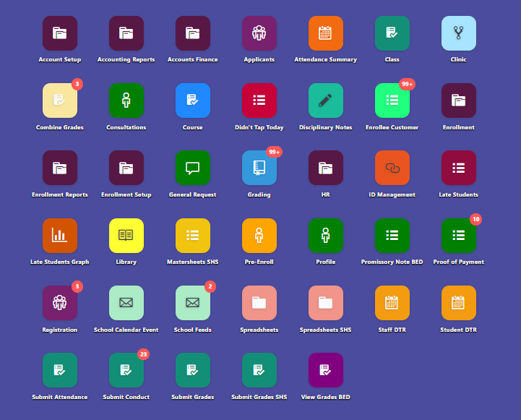Screen dimensions: 521x420
Task: Open the Student DTR calendar icon
Action: (x=459, y=303)
